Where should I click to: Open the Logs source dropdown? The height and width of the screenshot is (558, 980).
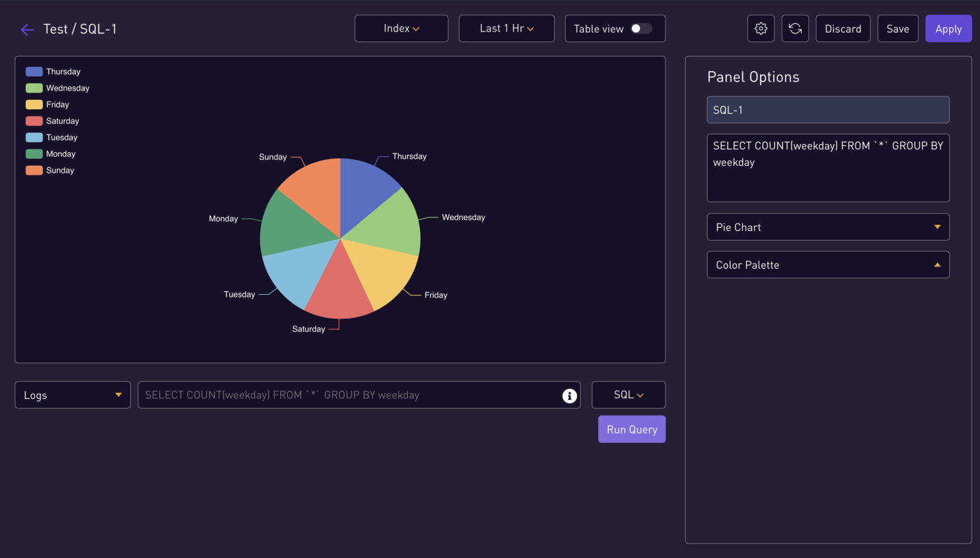tap(73, 395)
